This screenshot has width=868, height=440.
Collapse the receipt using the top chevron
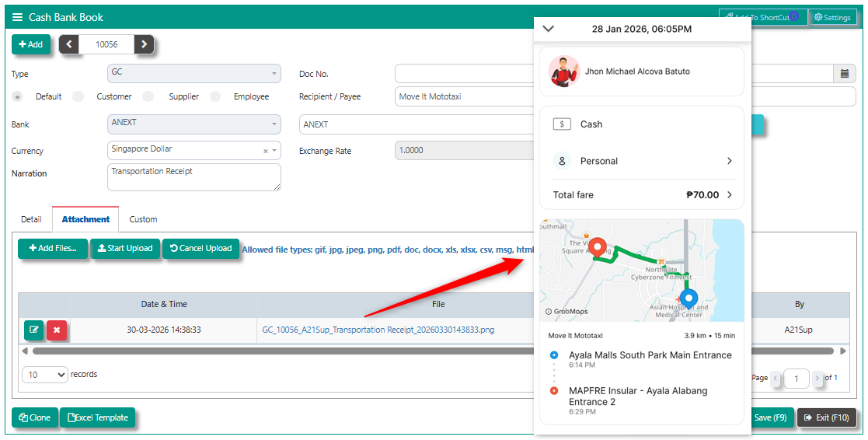point(548,29)
